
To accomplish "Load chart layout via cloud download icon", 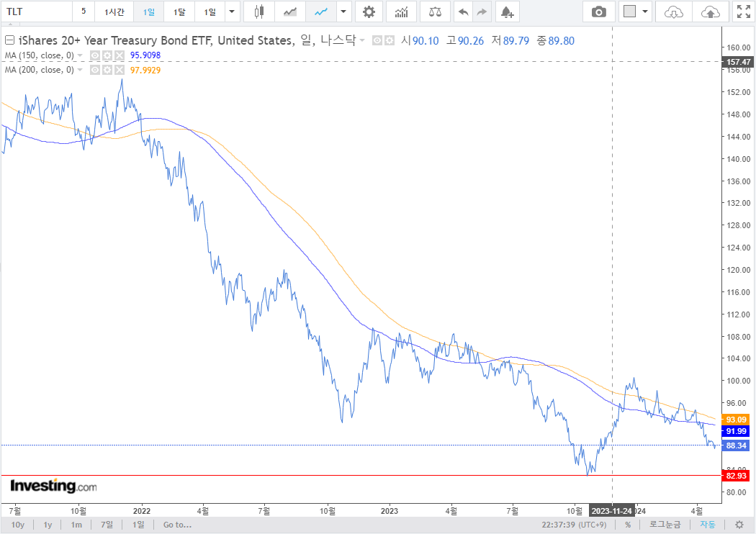I will click(x=673, y=12).
